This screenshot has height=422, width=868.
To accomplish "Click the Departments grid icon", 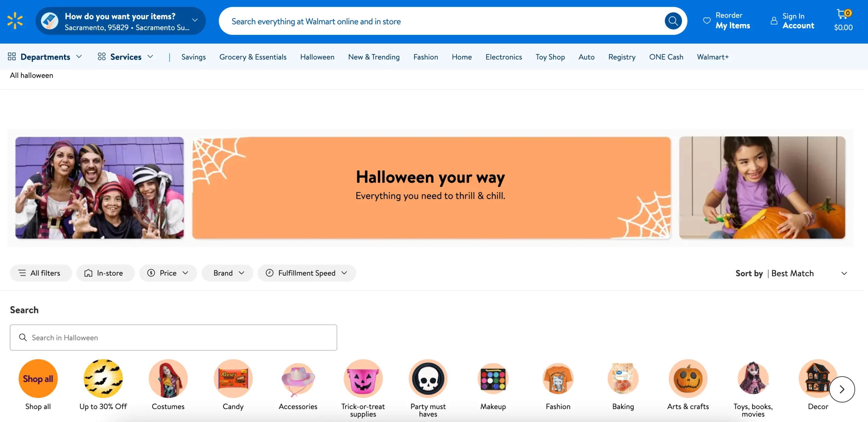I will (12, 57).
